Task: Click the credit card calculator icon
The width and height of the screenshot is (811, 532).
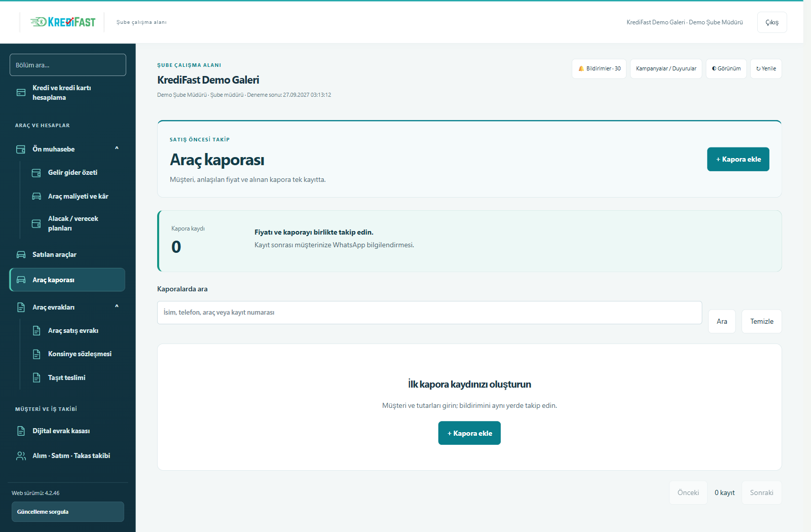Action: tap(21, 93)
